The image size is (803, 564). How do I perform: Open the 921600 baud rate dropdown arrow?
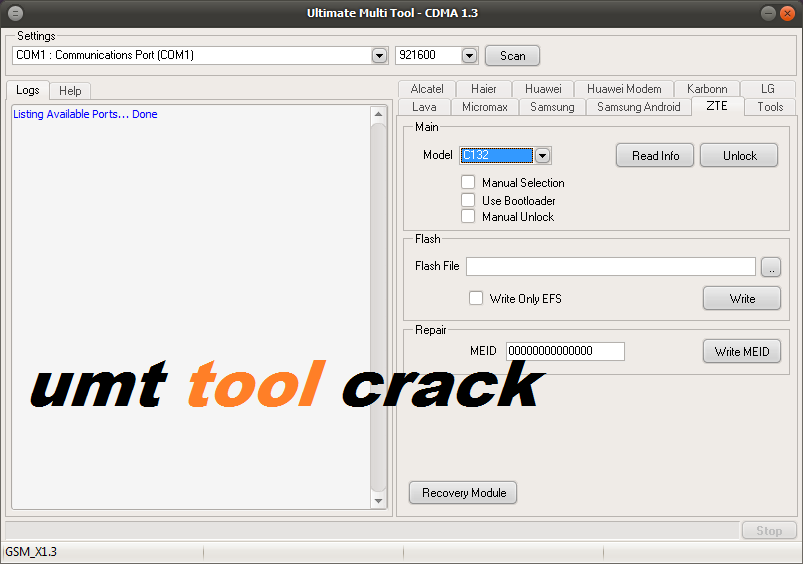pyautogui.click(x=469, y=55)
